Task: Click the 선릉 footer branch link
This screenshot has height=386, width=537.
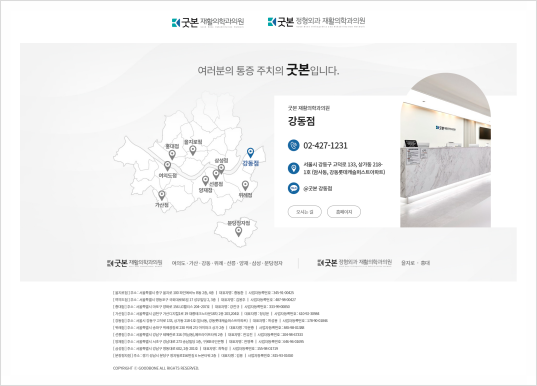Action: tap(231, 263)
